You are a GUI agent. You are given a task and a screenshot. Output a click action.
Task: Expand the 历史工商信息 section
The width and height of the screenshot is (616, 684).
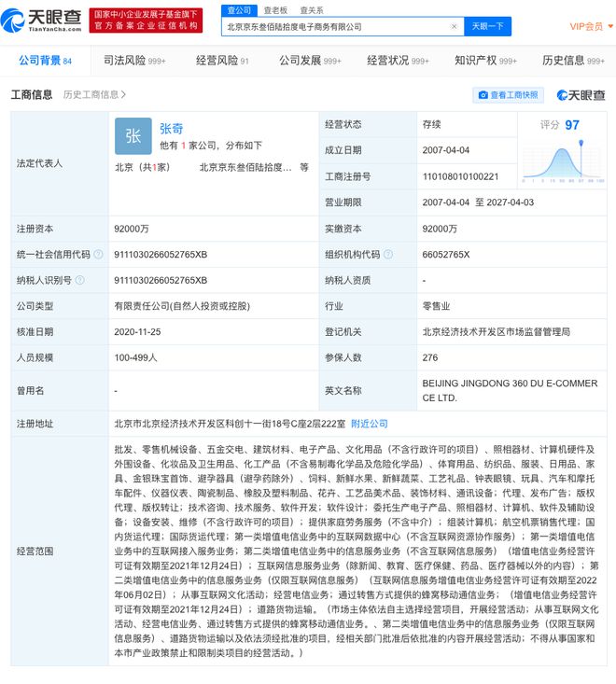94,95
